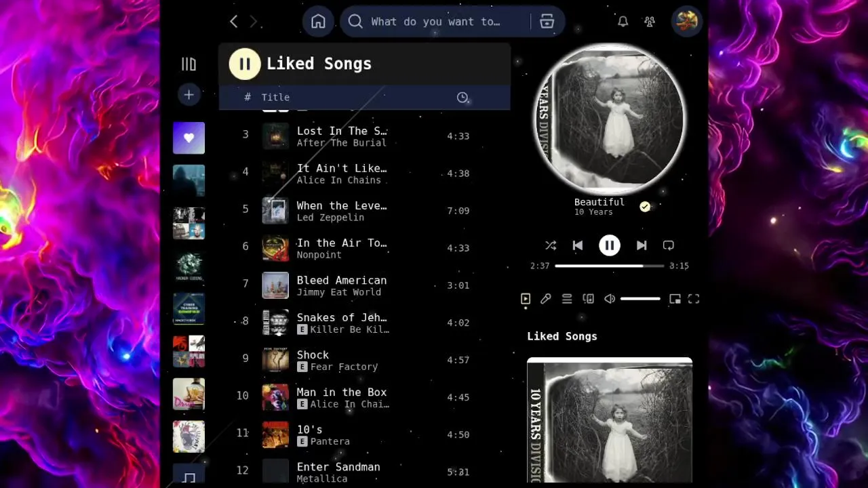The width and height of the screenshot is (868, 488).
Task: Open the Hacker Coding playlist in sidebar
Action: tap(189, 266)
